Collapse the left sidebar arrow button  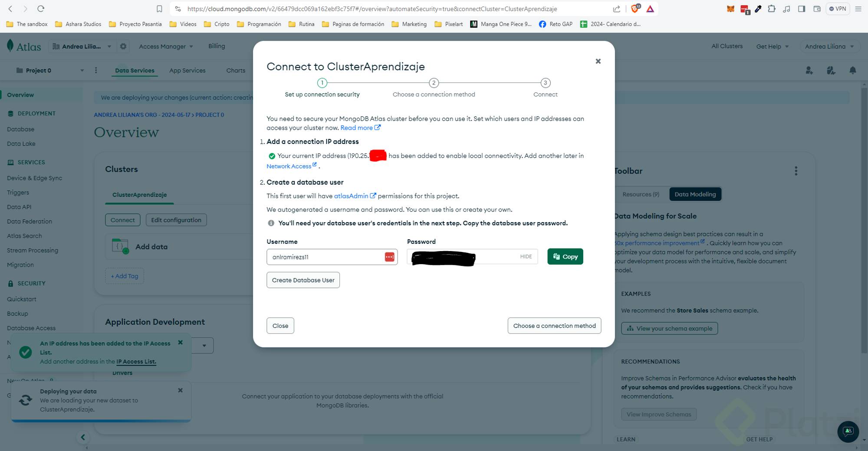83,437
